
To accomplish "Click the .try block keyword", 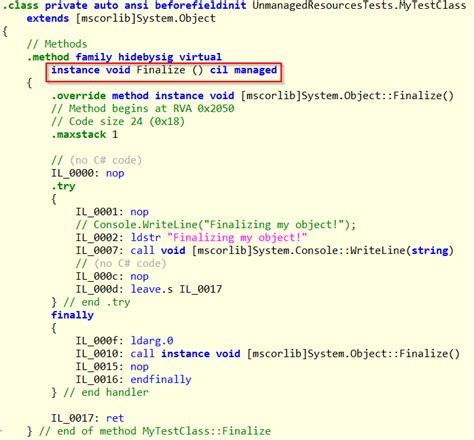I will 63,186.
